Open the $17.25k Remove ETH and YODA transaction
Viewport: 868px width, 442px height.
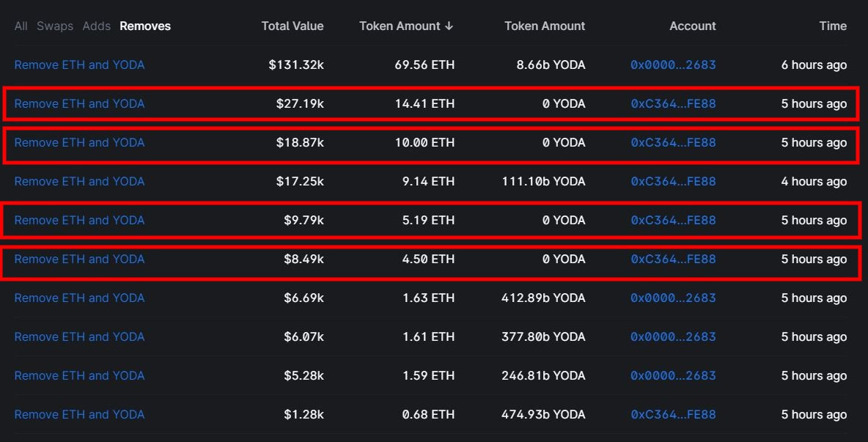coord(79,182)
